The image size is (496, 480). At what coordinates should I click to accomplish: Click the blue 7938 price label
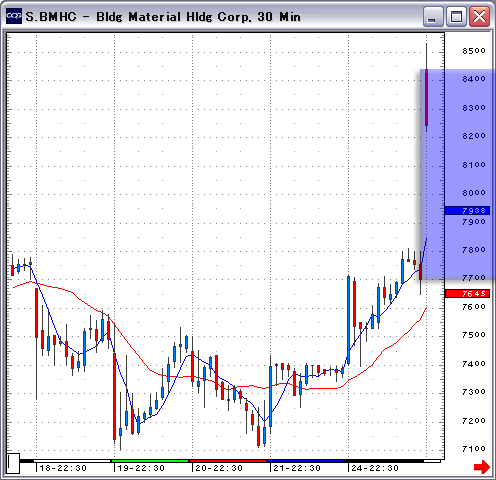(x=467, y=210)
